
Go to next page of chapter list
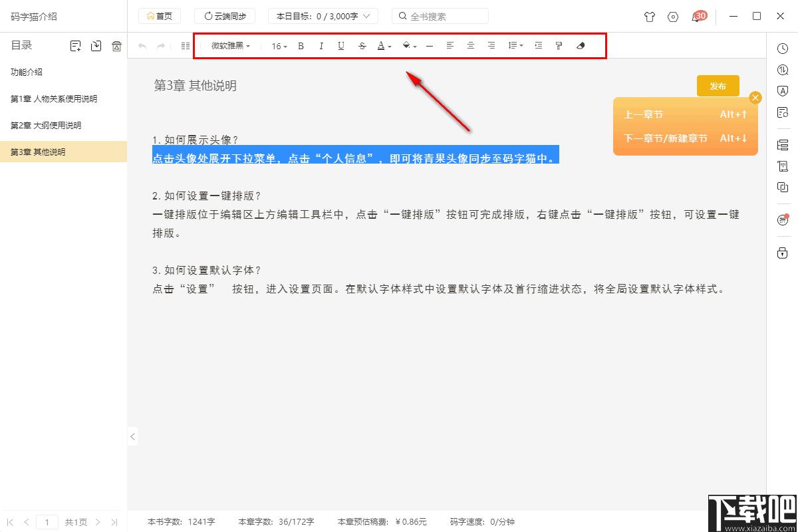tap(98, 523)
